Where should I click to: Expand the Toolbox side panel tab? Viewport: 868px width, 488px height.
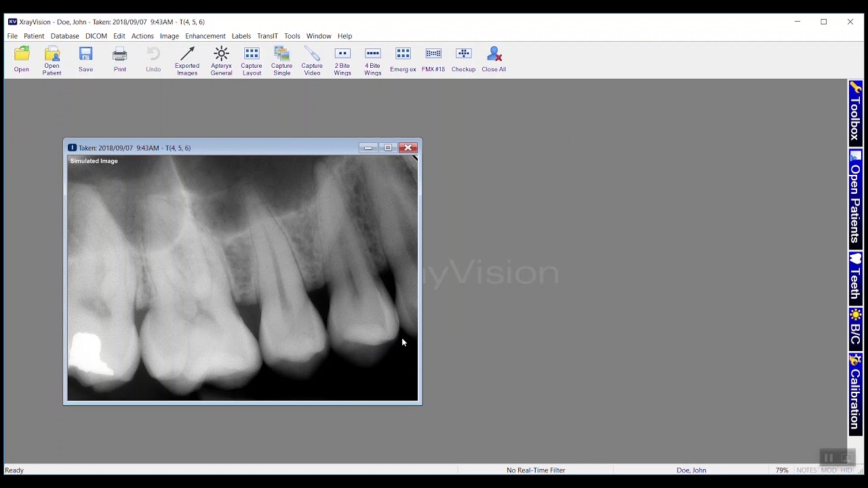pos(856,114)
